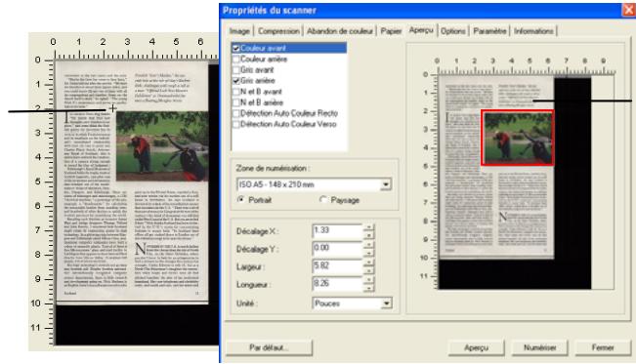Uncheck the Gris arrière checkbox
The width and height of the screenshot is (636, 364).
(x=236, y=81)
